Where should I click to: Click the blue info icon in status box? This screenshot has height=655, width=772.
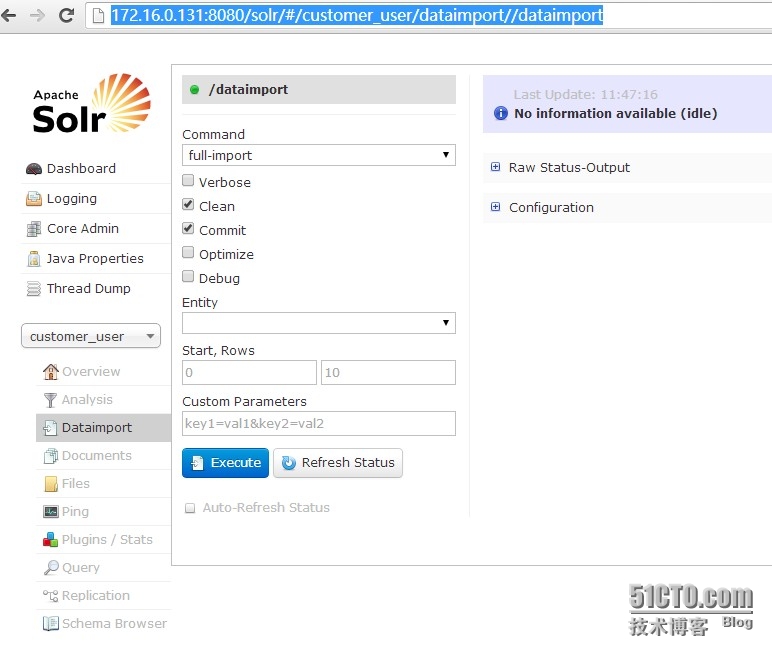(x=501, y=113)
